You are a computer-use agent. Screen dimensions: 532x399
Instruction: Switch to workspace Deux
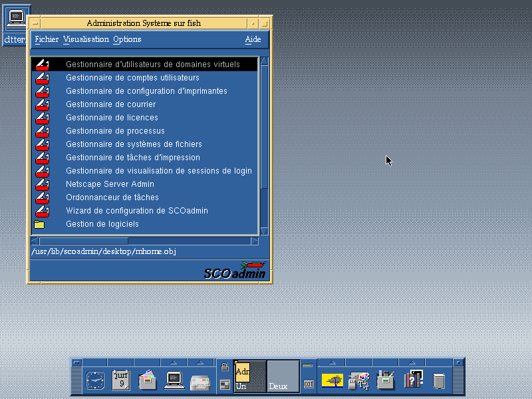tap(283, 376)
